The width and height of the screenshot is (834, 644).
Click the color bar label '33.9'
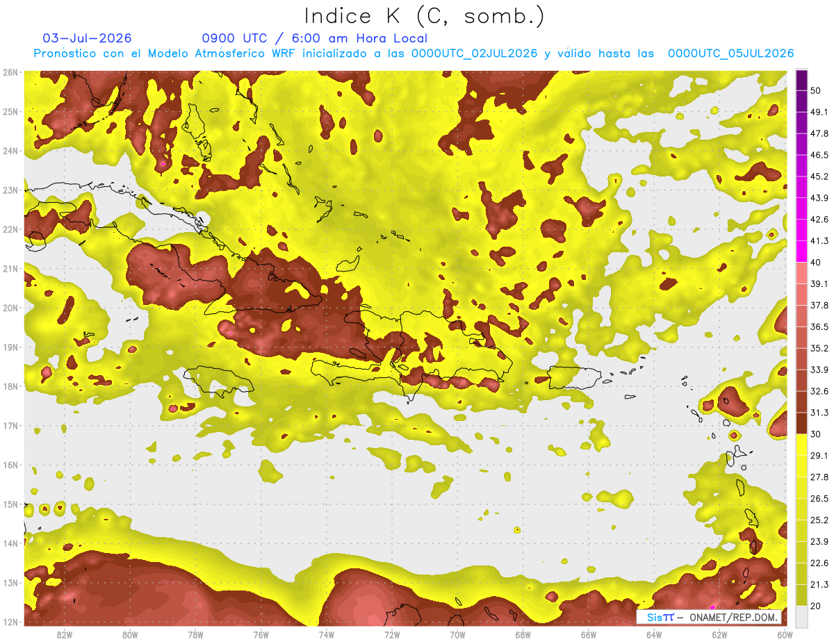tap(819, 370)
